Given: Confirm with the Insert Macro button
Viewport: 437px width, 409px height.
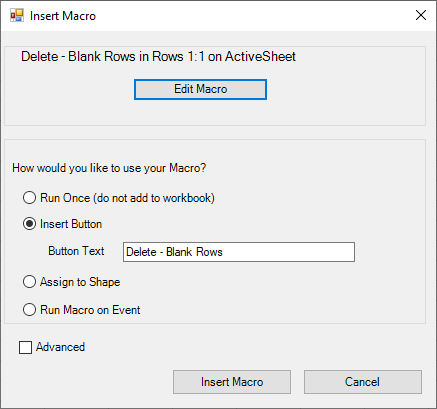Looking at the screenshot, I should coord(232,382).
